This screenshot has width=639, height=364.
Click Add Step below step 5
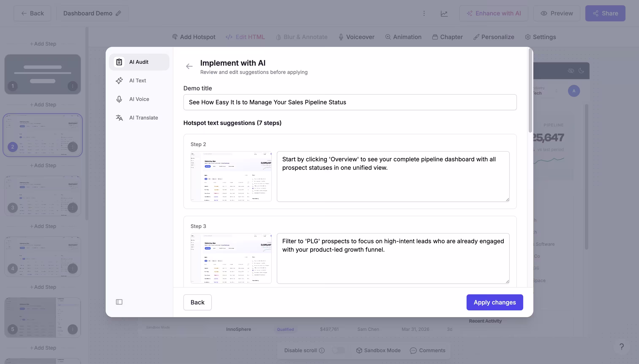pos(43,348)
